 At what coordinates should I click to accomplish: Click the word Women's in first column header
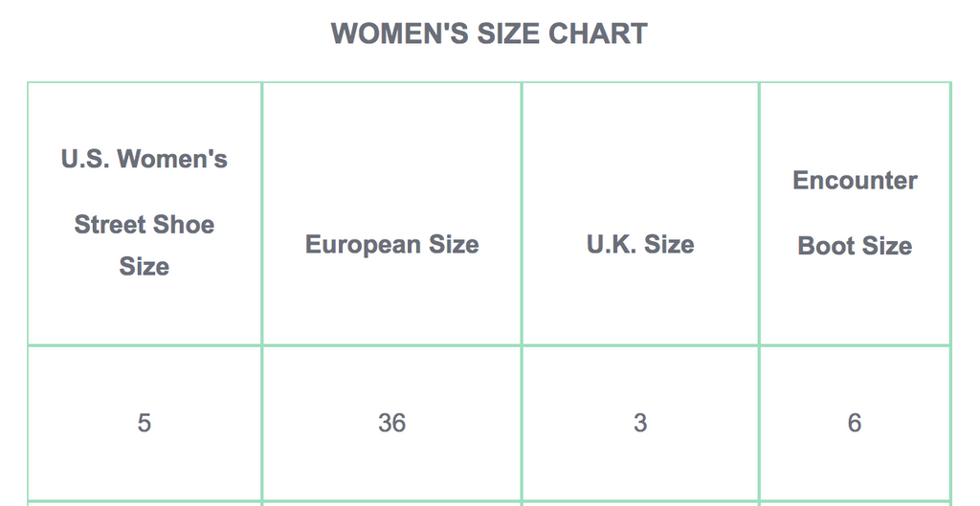pyautogui.click(x=172, y=159)
